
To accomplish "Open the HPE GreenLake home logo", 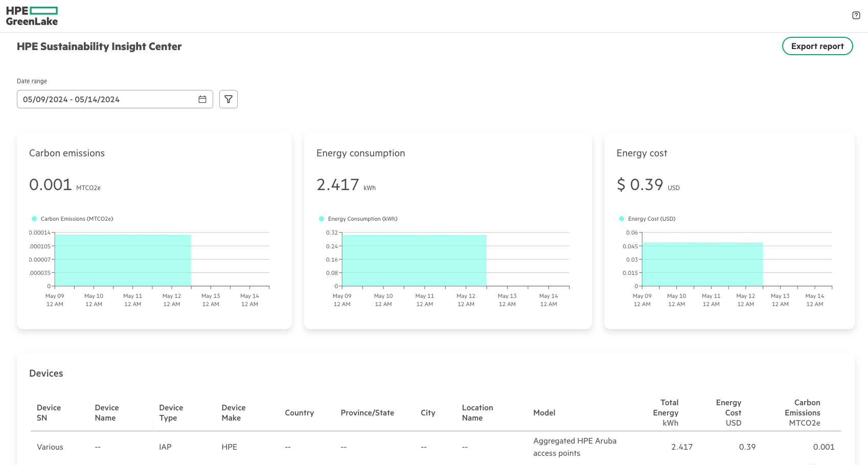I will pos(32,16).
